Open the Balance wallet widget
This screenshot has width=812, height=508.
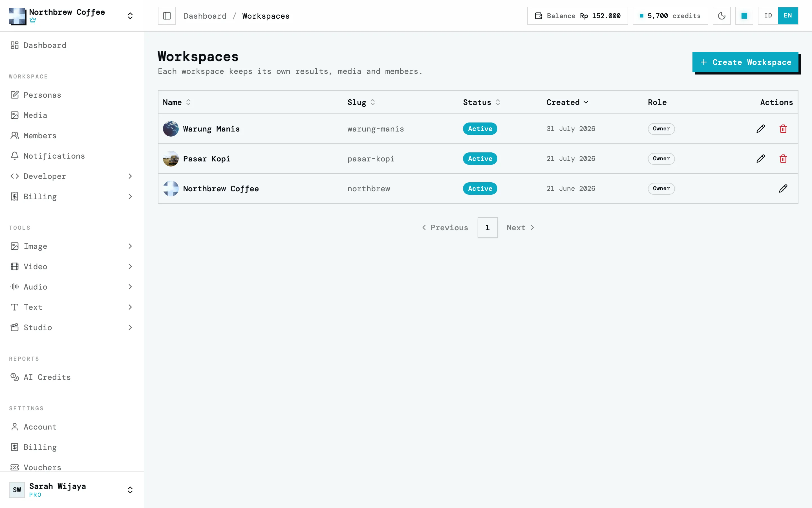point(577,16)
